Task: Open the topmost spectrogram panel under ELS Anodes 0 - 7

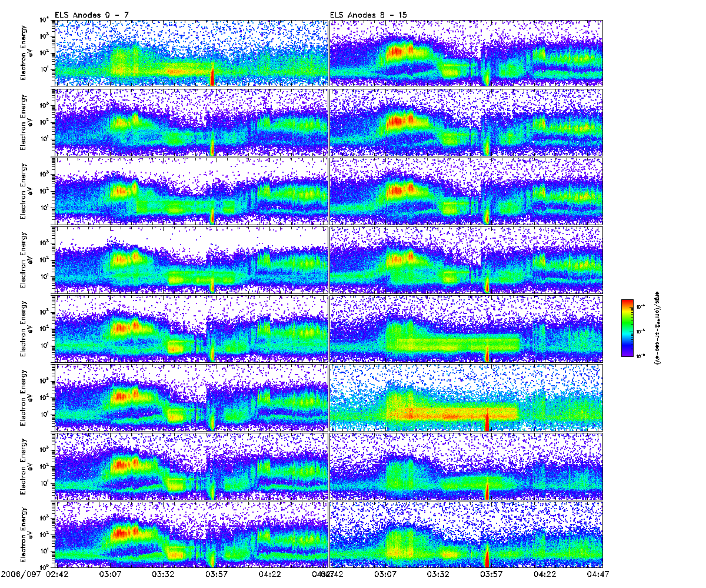Action: (x=191, y=53)
